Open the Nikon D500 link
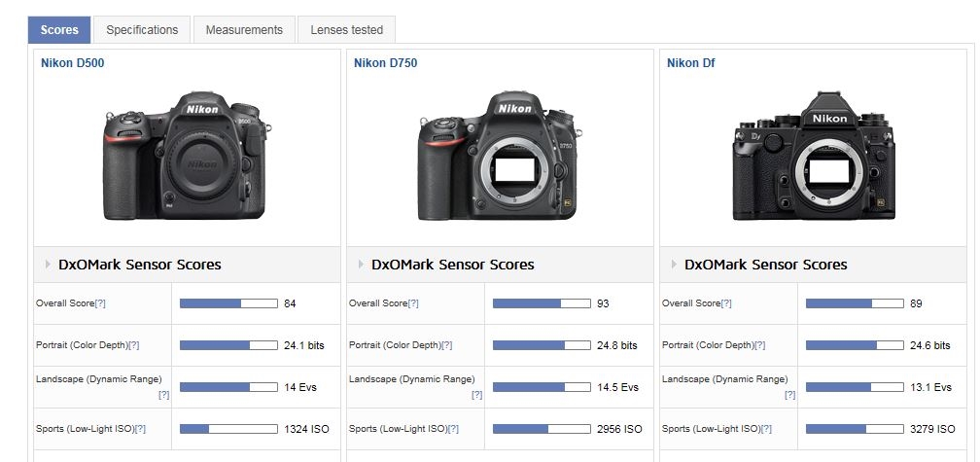Image resolution: width=980 pixels, height=462 pixels. [72, 63]
